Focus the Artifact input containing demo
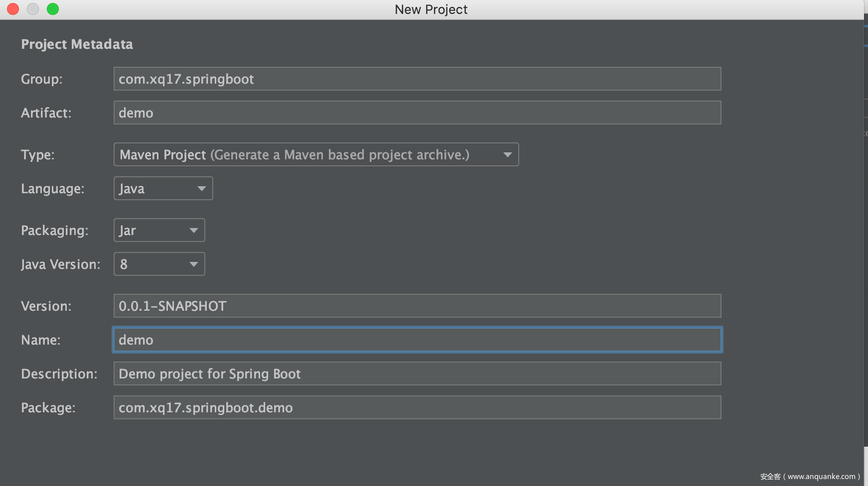This screenshot has width=868, height=486. coord(417,113)
